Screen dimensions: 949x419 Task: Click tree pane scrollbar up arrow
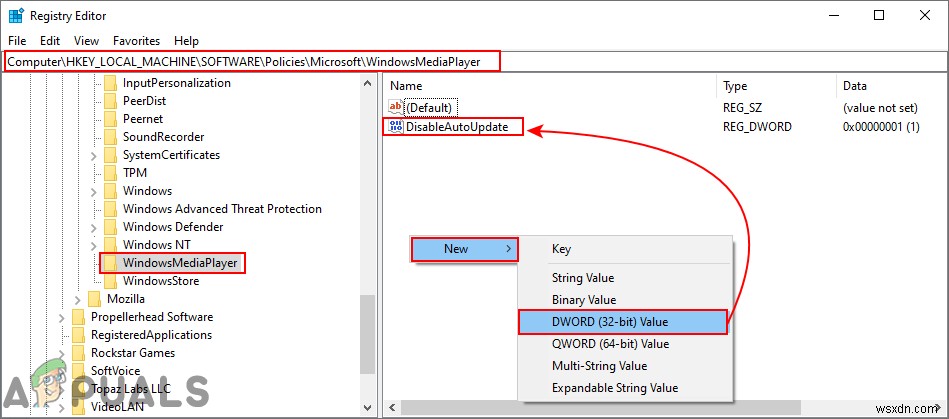[367, 84]
